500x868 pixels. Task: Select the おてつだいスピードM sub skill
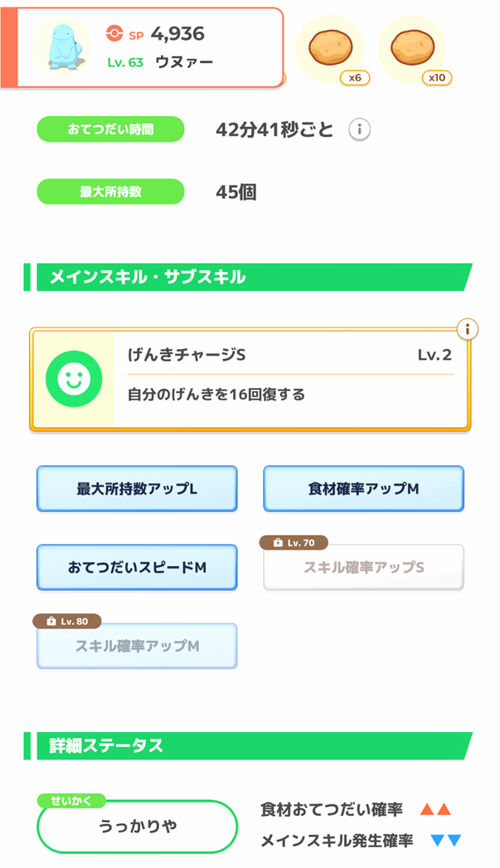137,567
